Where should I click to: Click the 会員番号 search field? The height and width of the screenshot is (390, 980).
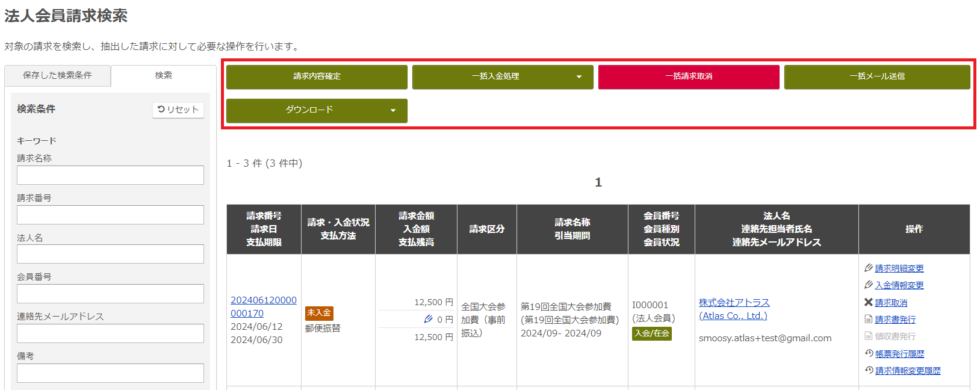[x=110, y=294]
